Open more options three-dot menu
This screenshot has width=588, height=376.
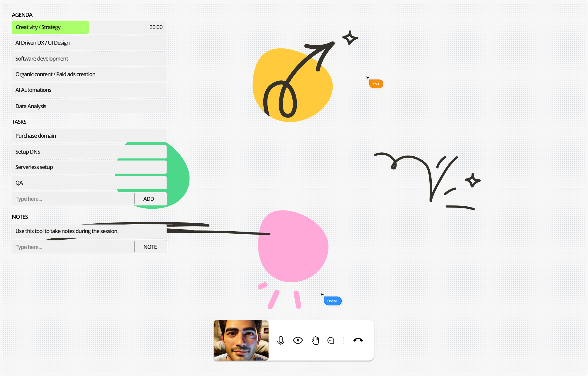coord(343,340)
